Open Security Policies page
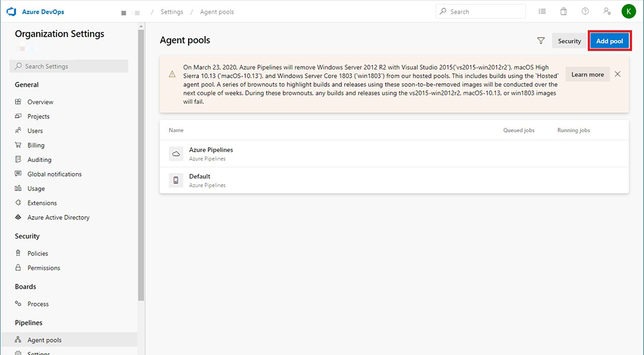644x355 pixels. (x=38, y=253)
